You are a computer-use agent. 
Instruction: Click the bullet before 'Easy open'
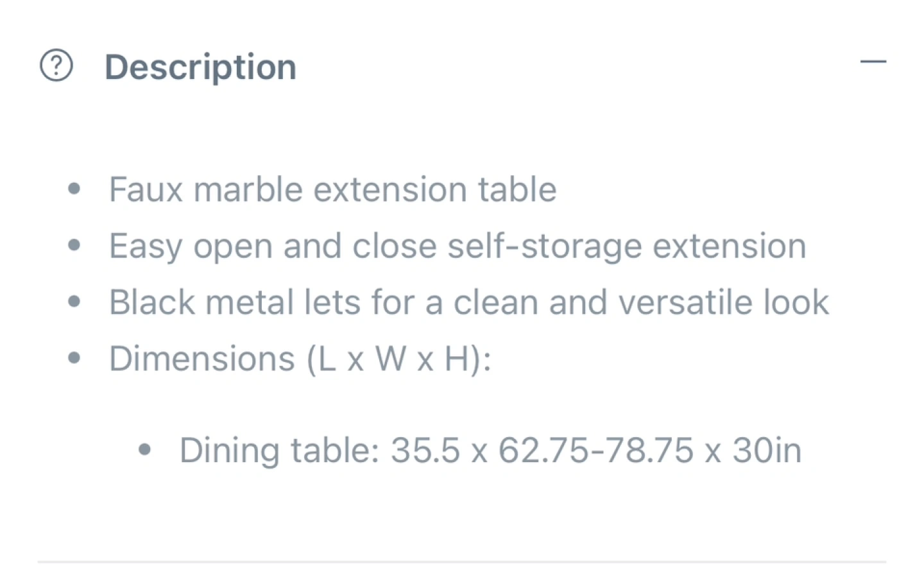[x=74, y=245]
